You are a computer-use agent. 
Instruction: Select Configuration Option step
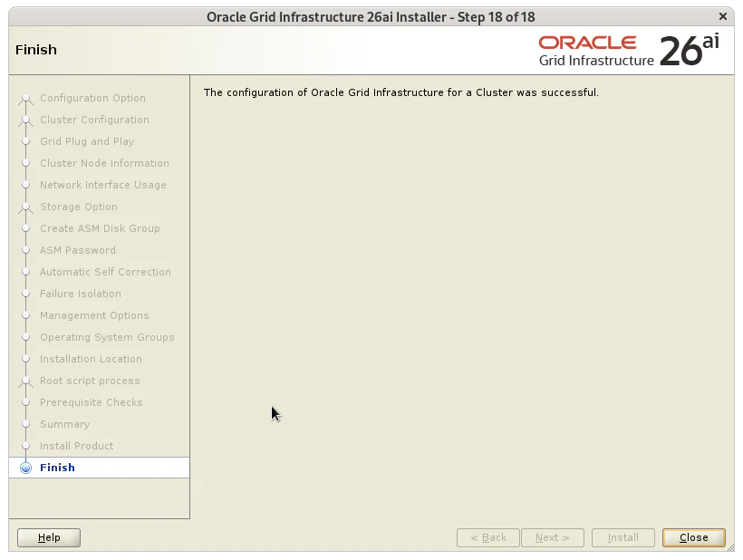point(92,98)
